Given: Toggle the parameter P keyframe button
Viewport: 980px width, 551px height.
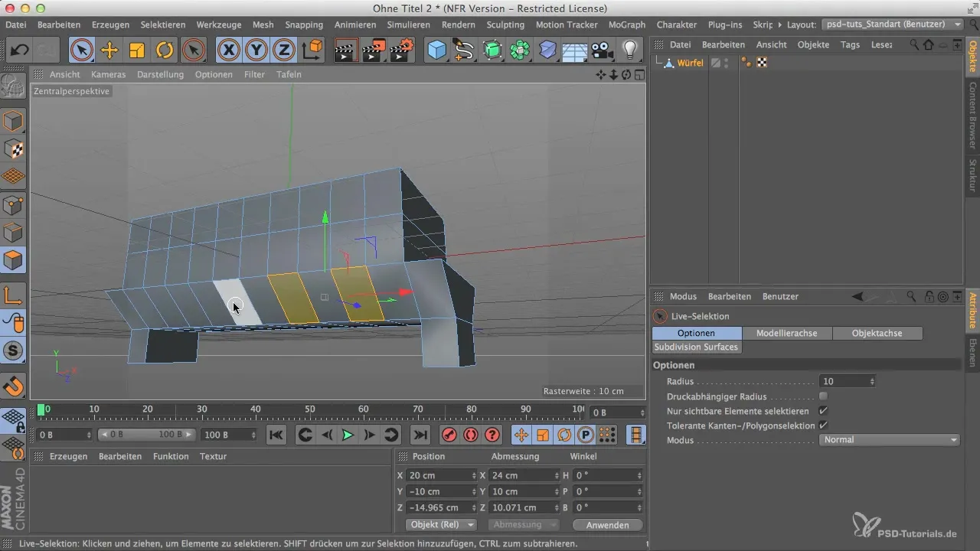Looking at the screenshot, I should 586,435.
